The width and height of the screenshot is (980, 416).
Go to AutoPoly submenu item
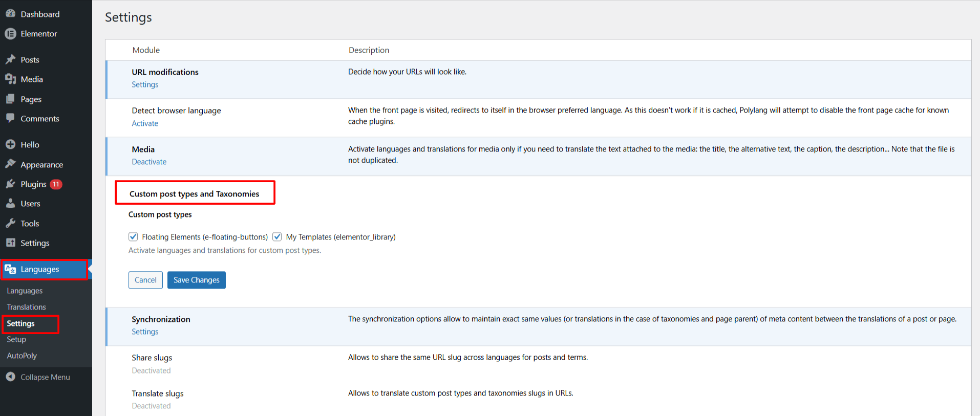click(x=22, y=356)
